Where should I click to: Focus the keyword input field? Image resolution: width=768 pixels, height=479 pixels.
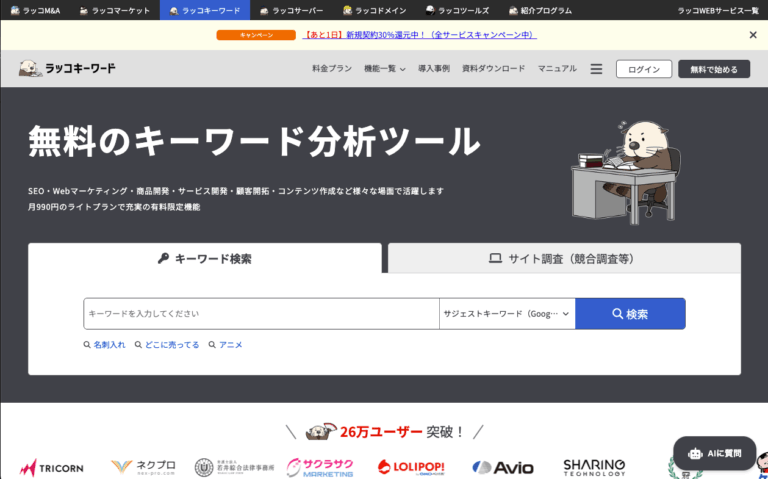pyautogui.click(x=262, y=313)
